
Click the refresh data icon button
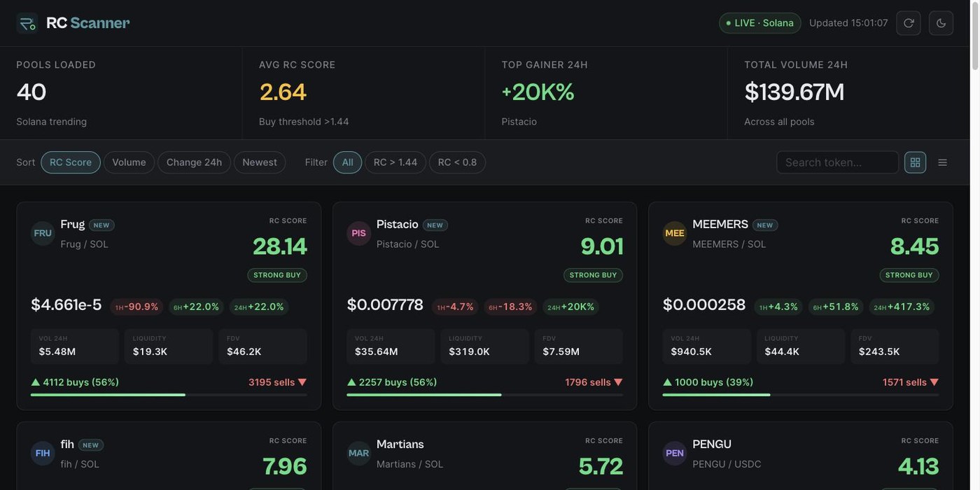point(909,23)
